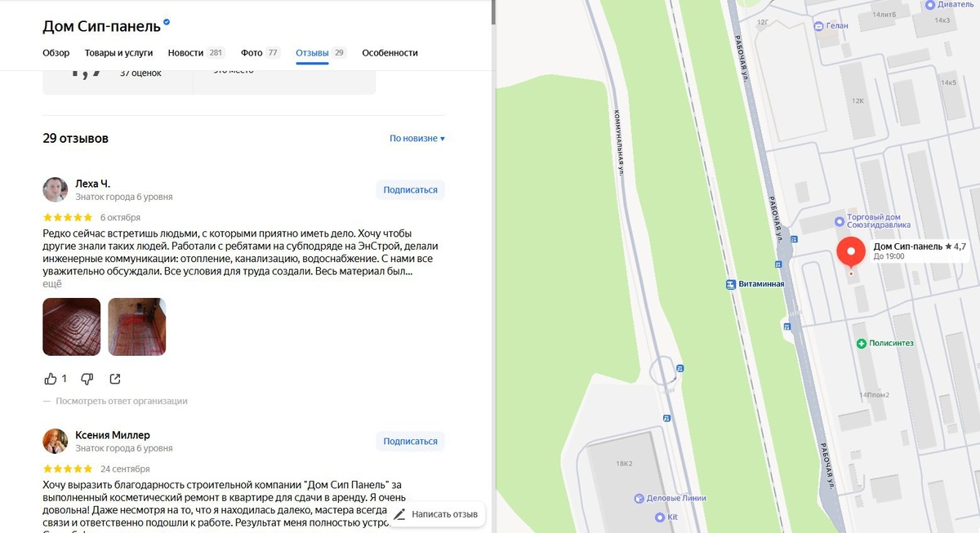980x533 pixels.
Task: Subscribe to Леха Ч. with Подписаться
Action: tap(410, 190)
